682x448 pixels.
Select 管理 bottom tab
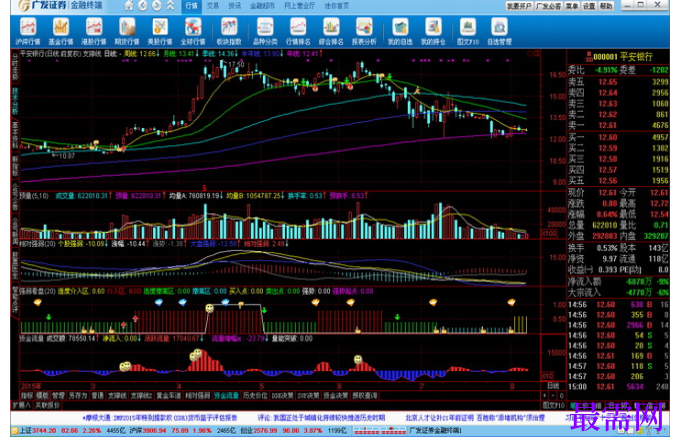click(58, 395)
